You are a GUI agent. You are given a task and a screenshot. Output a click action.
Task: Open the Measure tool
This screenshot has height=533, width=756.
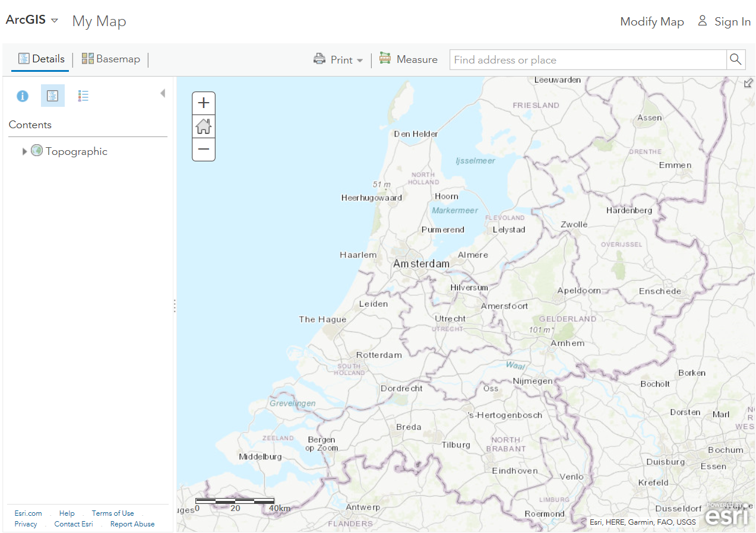(408, 59)
